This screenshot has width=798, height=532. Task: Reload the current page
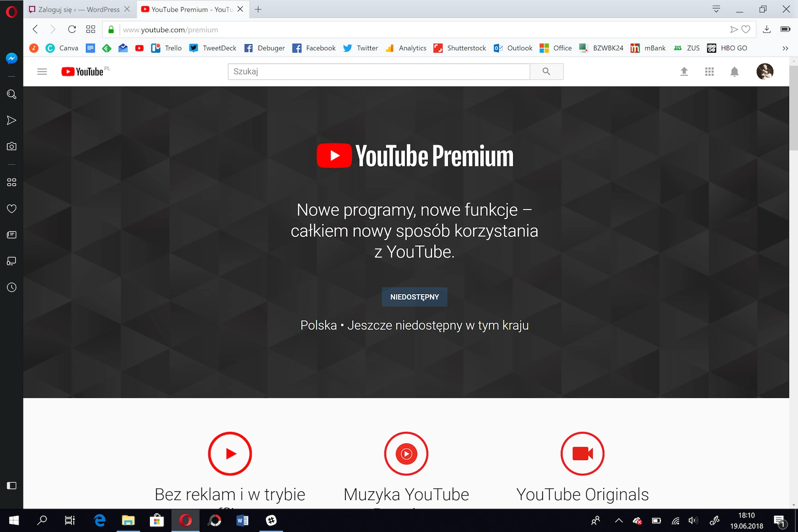(72, 29)
